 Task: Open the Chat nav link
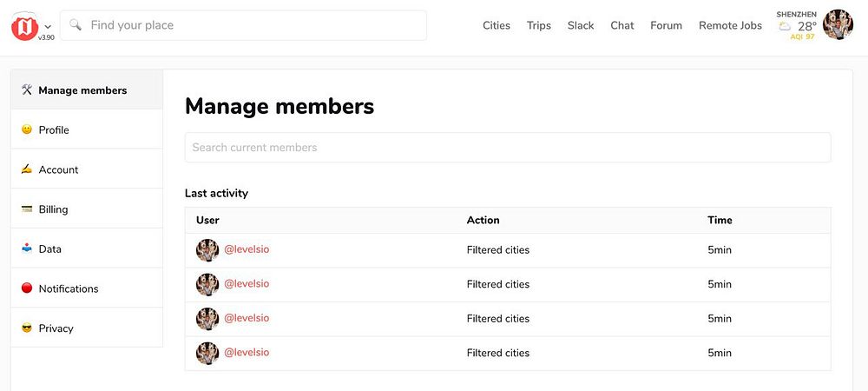coord(621,25)
